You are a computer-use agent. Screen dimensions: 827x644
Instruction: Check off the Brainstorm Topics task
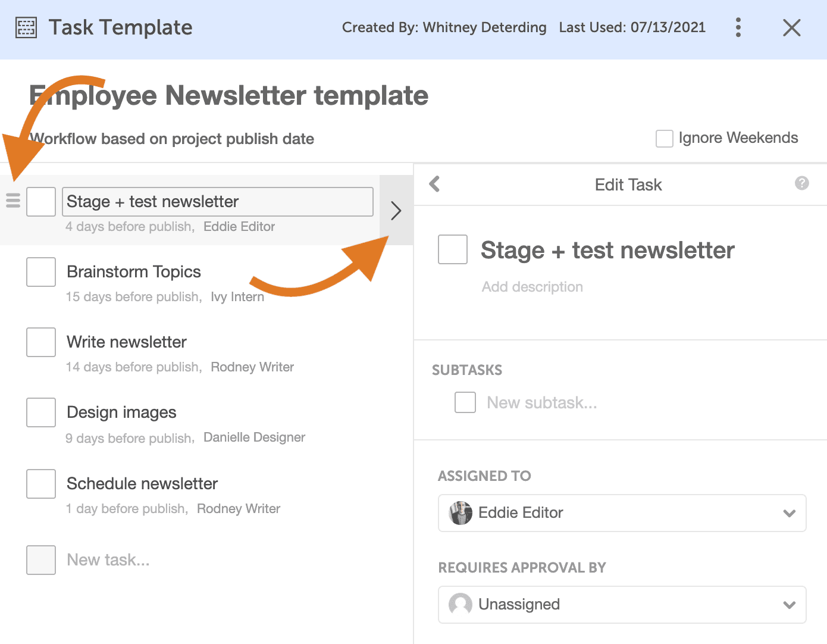40,271
